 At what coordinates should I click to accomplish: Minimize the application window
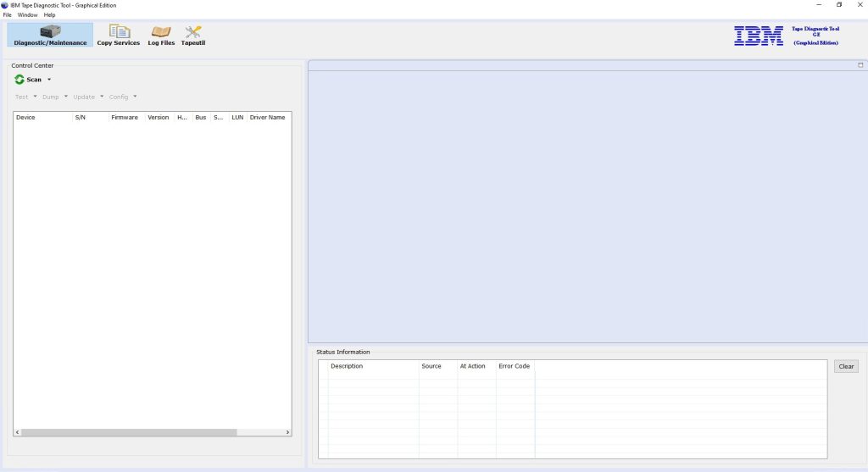(x=819, y=4)
